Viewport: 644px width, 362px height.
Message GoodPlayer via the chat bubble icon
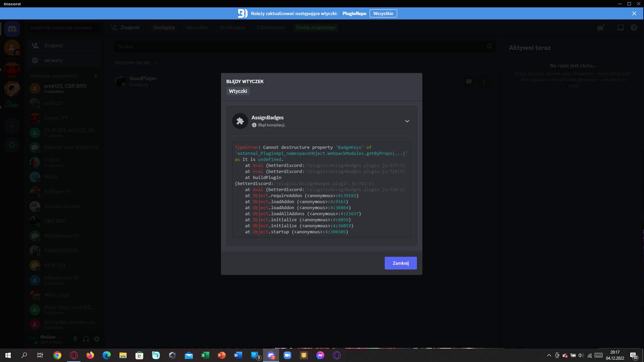(469, 81)
